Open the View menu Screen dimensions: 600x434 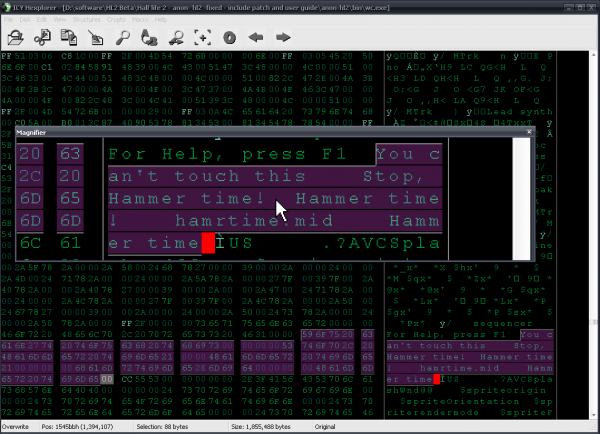tap(60, 20)
